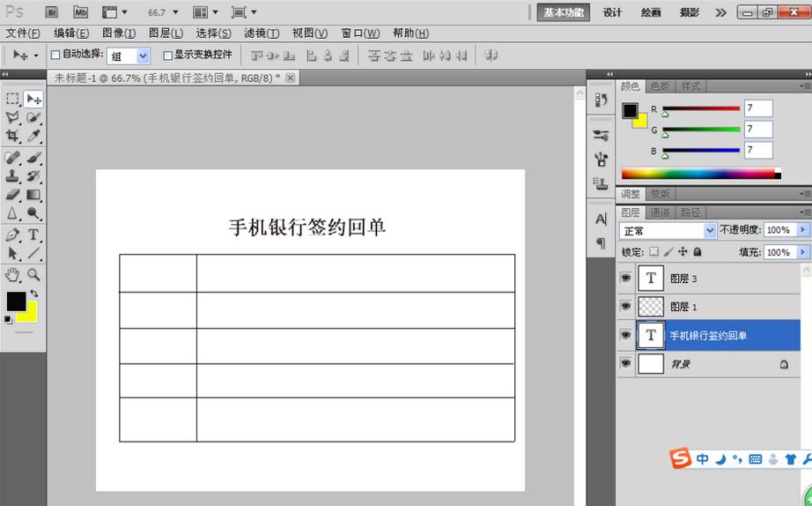Toggle lock transparent pixels

tap(654, 251)
